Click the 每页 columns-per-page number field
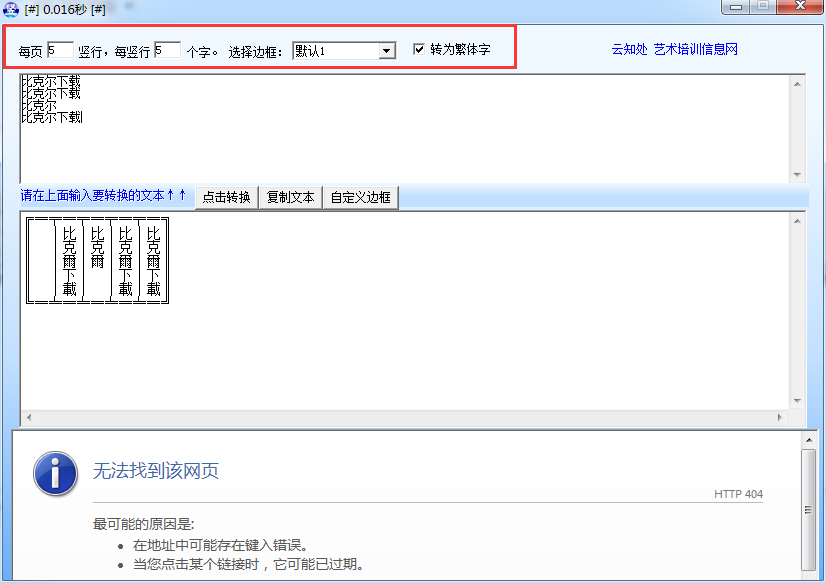The image size is (826, 583). click(59, 49)
